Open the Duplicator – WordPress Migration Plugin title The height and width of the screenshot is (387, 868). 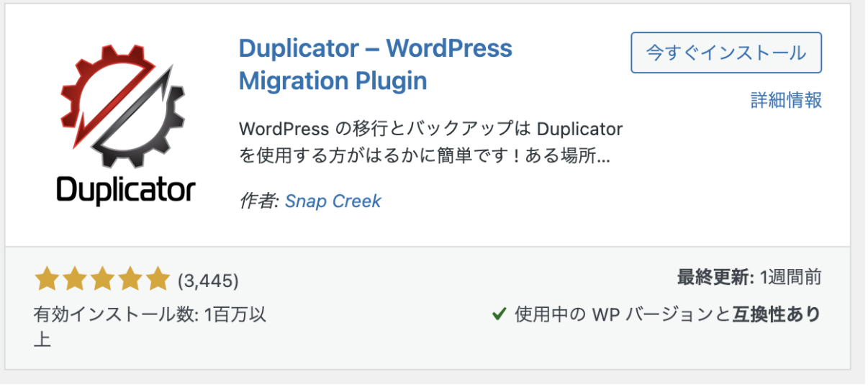pos(375,65)
